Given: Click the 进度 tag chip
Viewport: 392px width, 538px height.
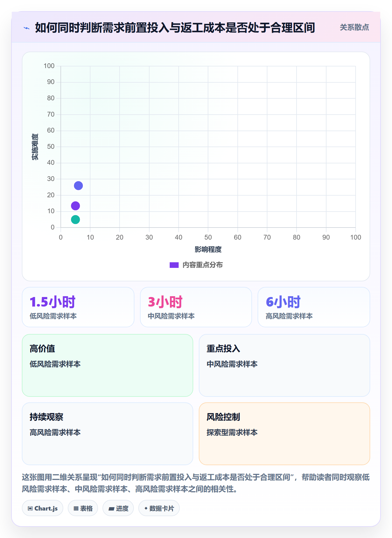Looking at the screenshot, I should tap(118, 508).
